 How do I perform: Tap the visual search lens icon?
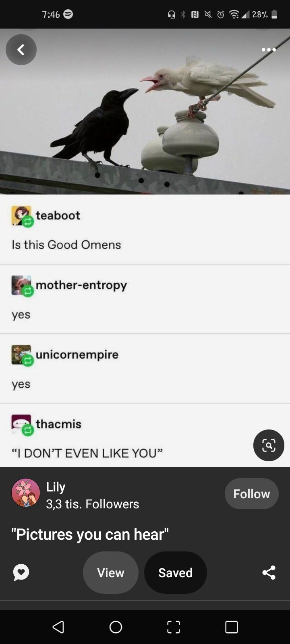(269, 445)
